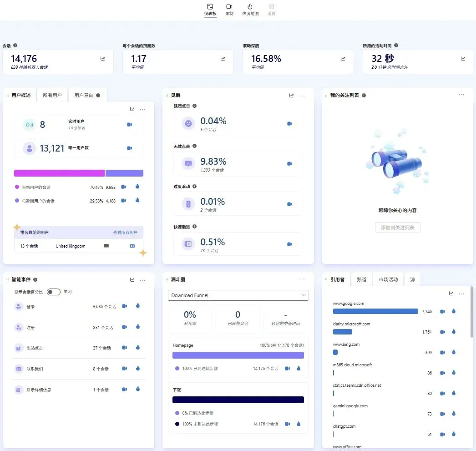The height and width of the screenshot is (451, 476).
Task: Open trend chart in 见解 panel
Action: pos(291,95)
